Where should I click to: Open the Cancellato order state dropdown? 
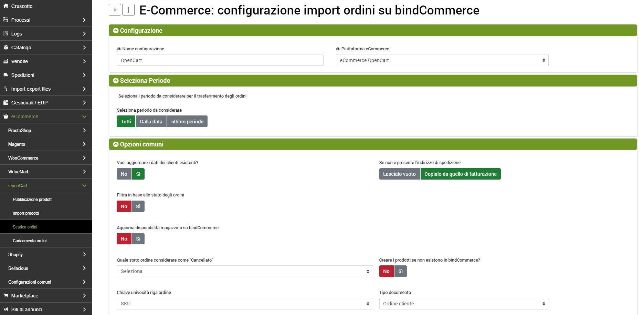pos(245,271)
